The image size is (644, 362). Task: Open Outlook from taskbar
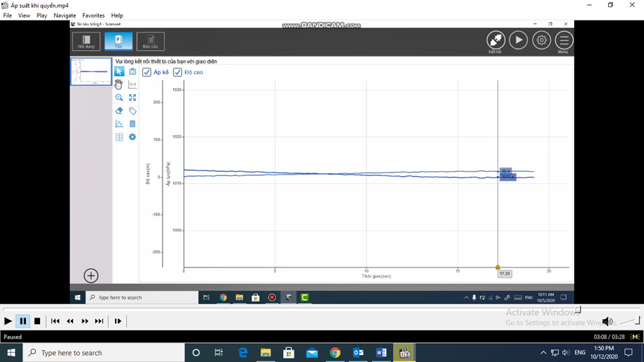tap(358, 353)
